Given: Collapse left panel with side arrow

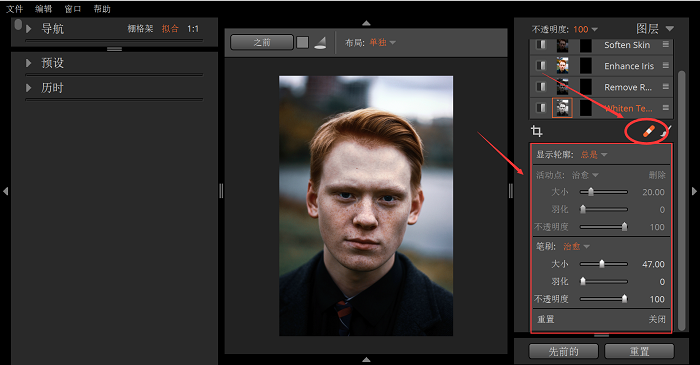Looking at the screenshot, I should pos(5,191).
